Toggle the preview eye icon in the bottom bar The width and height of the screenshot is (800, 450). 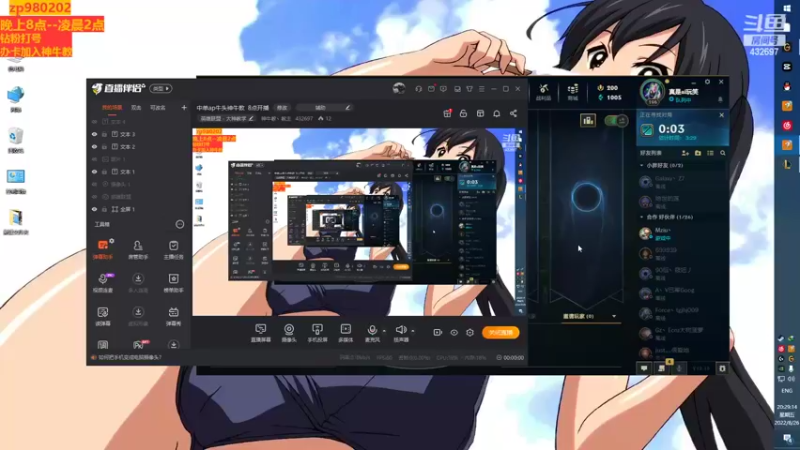point(454,332)
